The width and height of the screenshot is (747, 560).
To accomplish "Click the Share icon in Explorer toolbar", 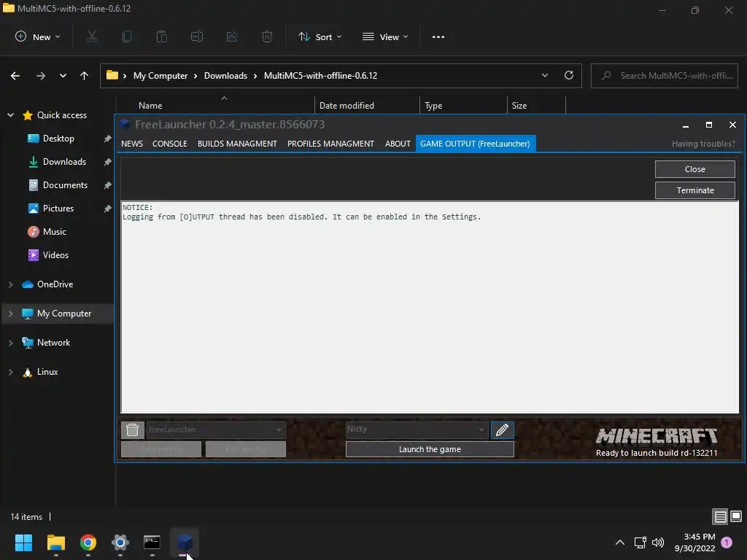I will pyautogui.click(x=232, y=36).
